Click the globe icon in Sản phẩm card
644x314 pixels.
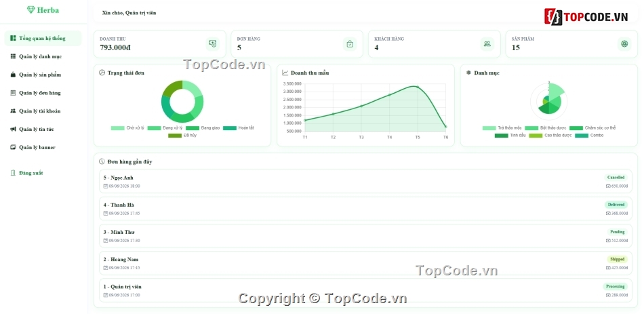pos(624,44)
